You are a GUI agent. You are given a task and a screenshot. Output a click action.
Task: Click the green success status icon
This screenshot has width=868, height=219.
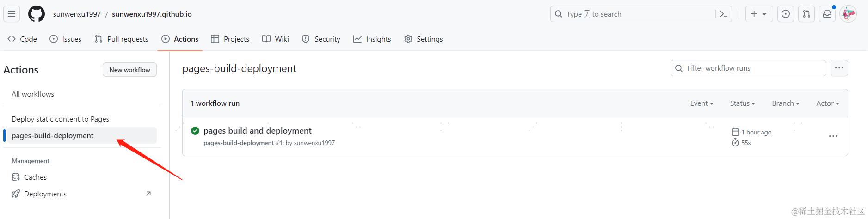point(195,131)
